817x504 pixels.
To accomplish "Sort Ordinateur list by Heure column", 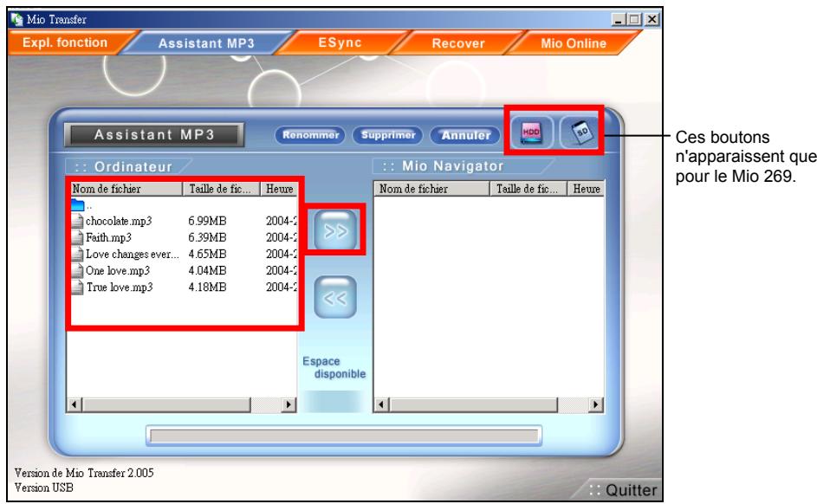I will pyautogui.click(x=279, y=189).
